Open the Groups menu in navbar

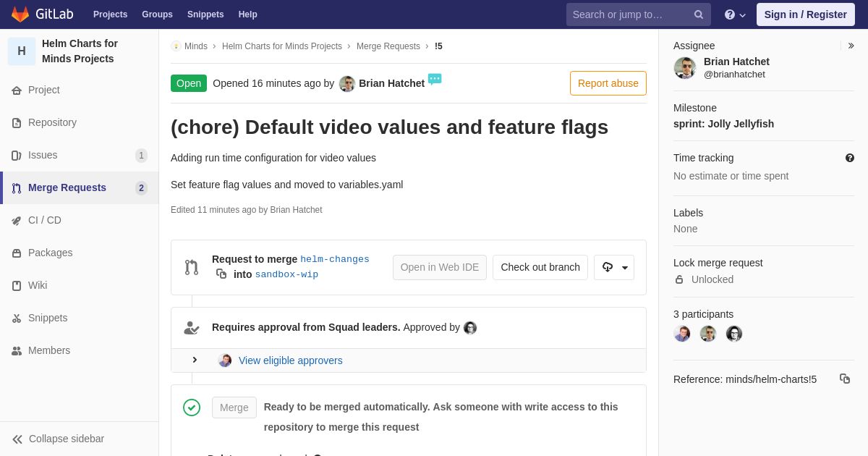click(x=157, y=14)
